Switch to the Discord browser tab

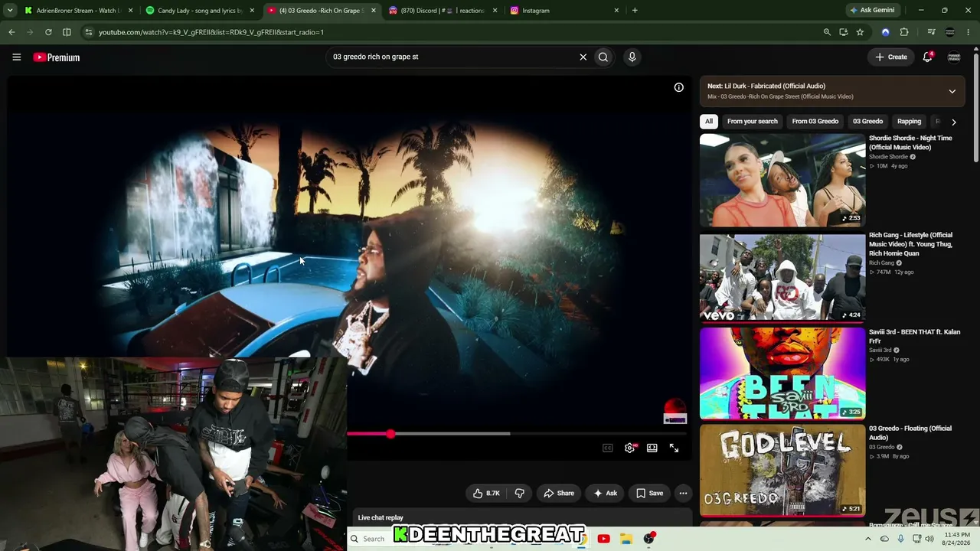tap(443, 11)
